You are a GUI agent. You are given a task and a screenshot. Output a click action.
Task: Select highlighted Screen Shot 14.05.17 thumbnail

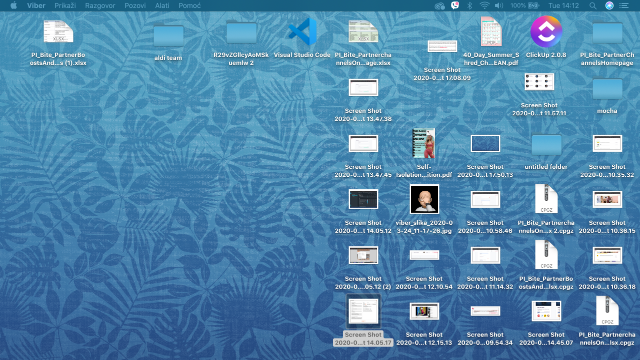(363, 311)
